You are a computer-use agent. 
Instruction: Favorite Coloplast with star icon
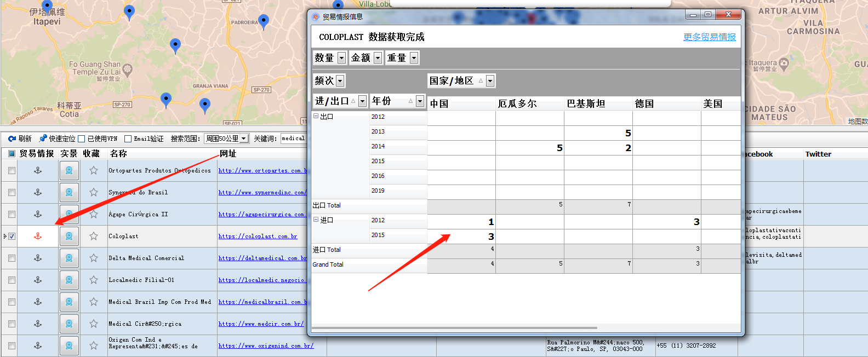94,236
